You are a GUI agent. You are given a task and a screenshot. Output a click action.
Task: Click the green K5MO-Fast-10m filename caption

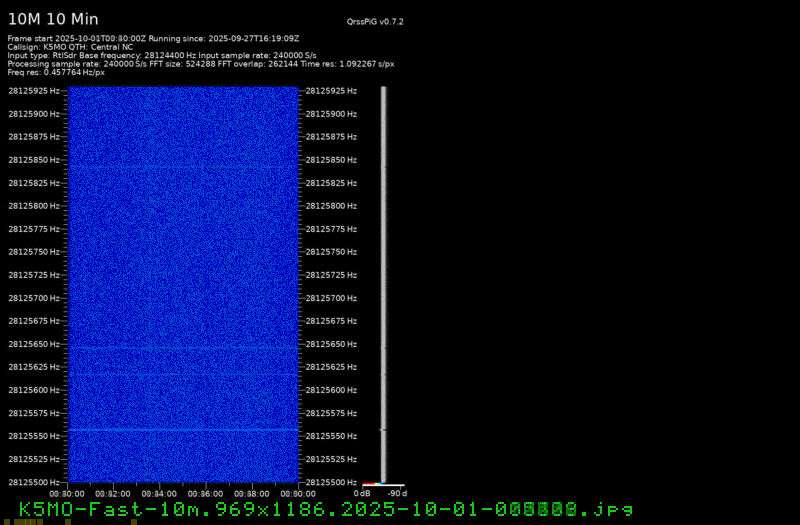tap(326, 510)
